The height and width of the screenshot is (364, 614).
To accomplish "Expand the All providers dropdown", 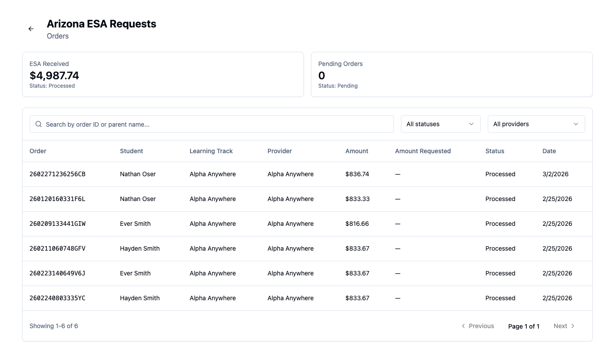I will 536,124.
